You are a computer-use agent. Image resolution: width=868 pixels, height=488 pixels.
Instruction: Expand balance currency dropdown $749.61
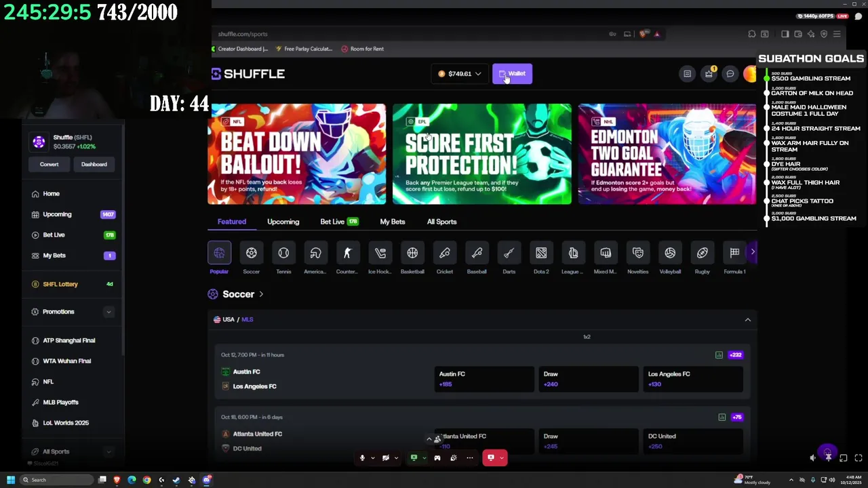click(x=460, y=74)
